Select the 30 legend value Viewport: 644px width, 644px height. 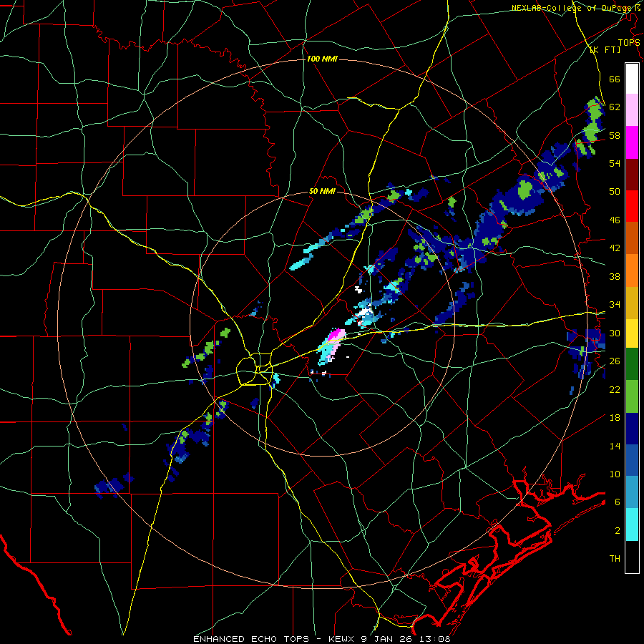(x=615, y=333)
